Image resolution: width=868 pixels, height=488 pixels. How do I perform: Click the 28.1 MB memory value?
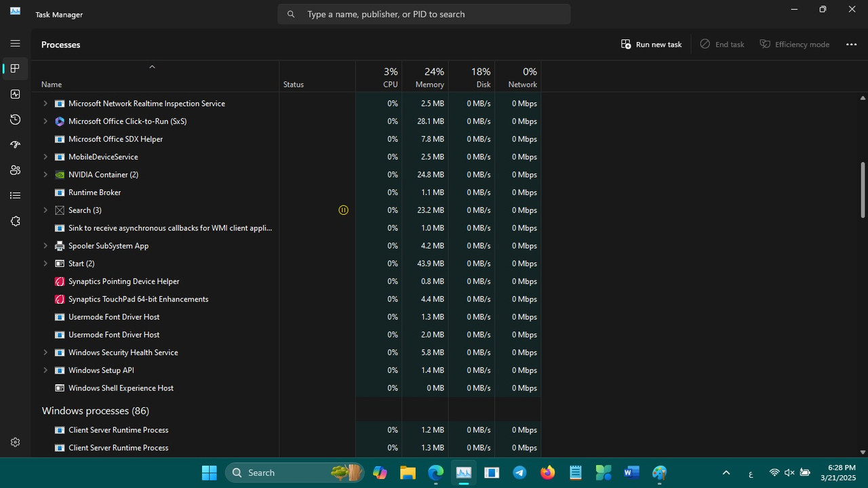tap(431, 121)
